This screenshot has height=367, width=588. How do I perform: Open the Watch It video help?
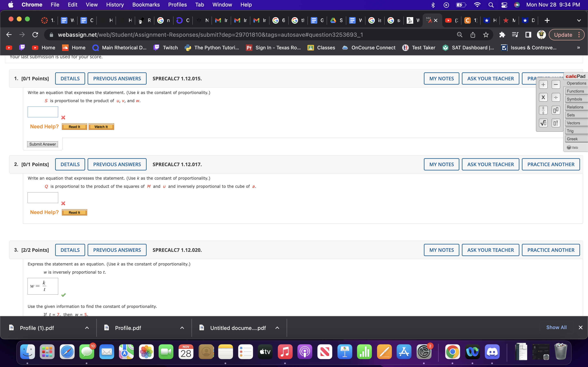[101, 126]
